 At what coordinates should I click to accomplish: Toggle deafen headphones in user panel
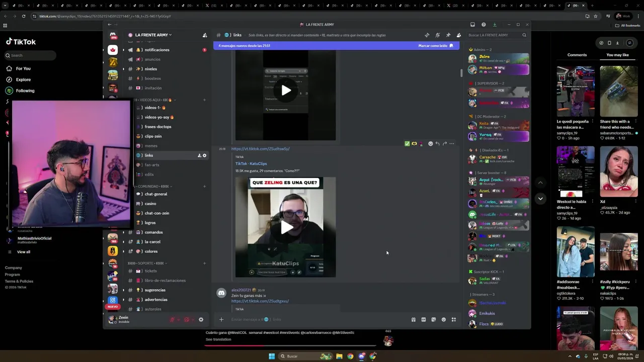pyautogui.click(x=186, y=319)
